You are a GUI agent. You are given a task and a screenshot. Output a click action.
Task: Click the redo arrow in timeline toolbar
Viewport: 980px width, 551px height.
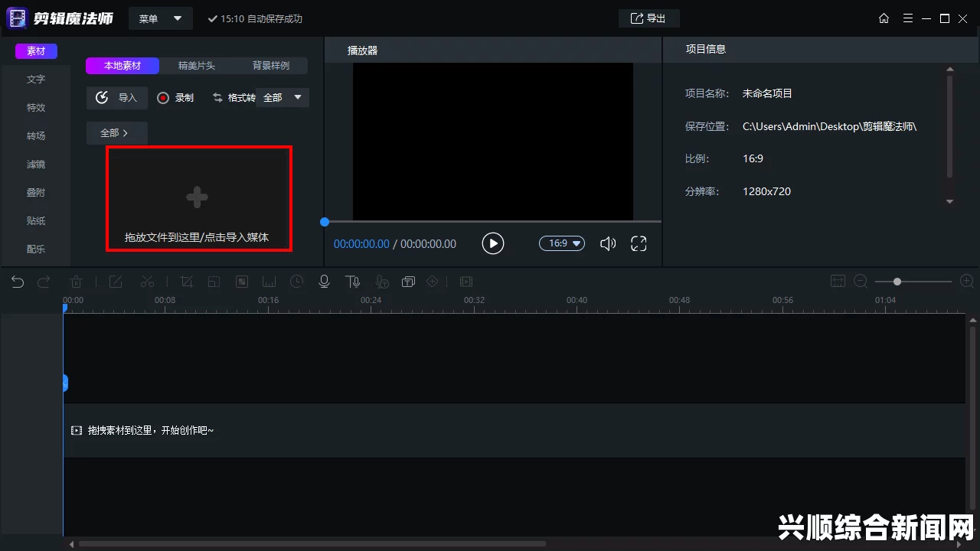click(44, 282)
